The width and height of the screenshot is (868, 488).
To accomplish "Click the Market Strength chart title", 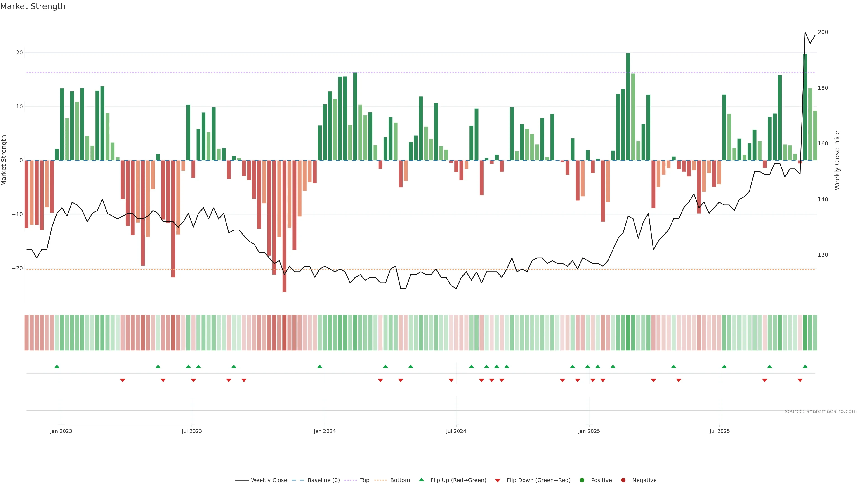I will [x=33, y=6].
